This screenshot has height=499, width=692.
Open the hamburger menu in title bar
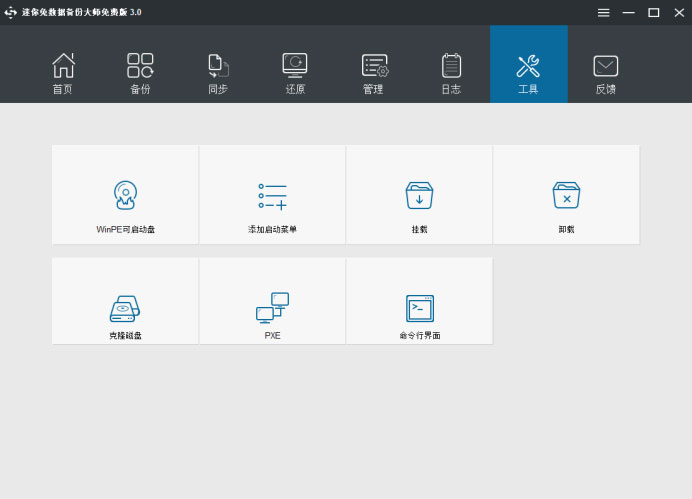coord(604,12)
